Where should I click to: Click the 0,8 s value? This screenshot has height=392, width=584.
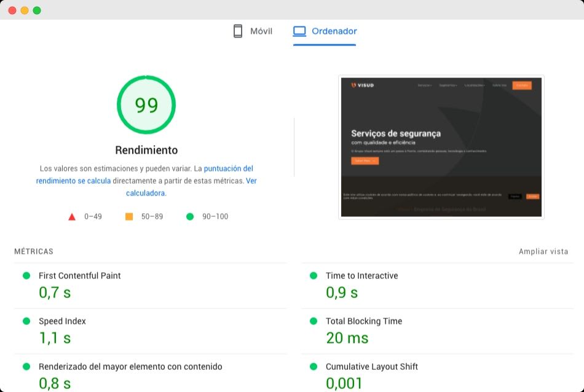pyautogui.click(x=55, y=383)
